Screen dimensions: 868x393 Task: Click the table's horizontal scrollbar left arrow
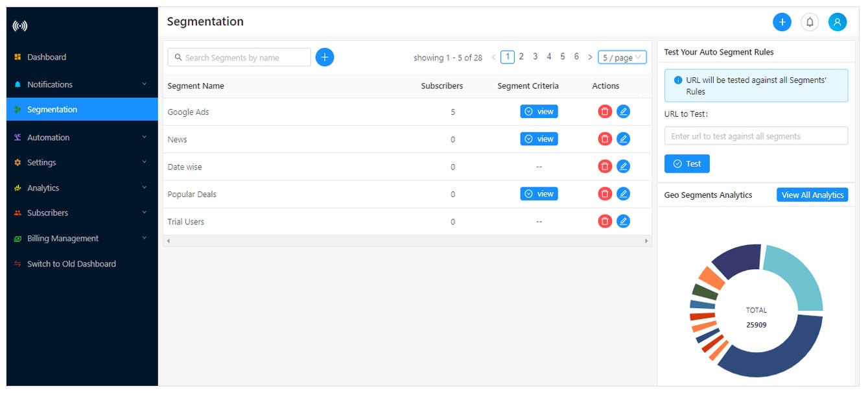168,241
